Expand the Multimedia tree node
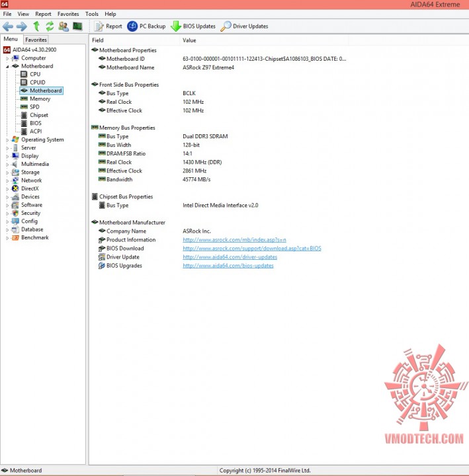This screenshot has width=469, height=476. pyautogui.click(x=7, y=165)
